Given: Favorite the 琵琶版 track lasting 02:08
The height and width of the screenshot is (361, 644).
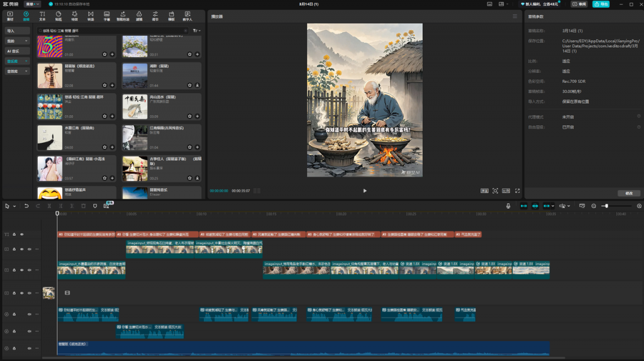Looking at the screenshot, I should 105,86.
